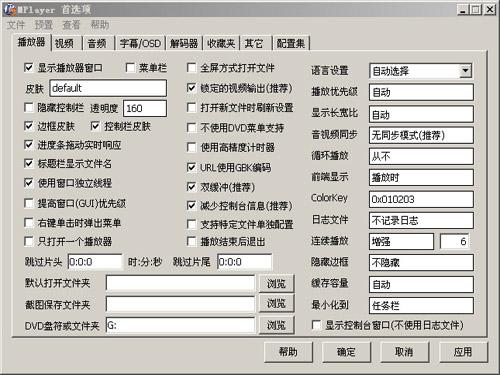
Task: Open the 文件 menu
Action: click(x=16, y=25)
